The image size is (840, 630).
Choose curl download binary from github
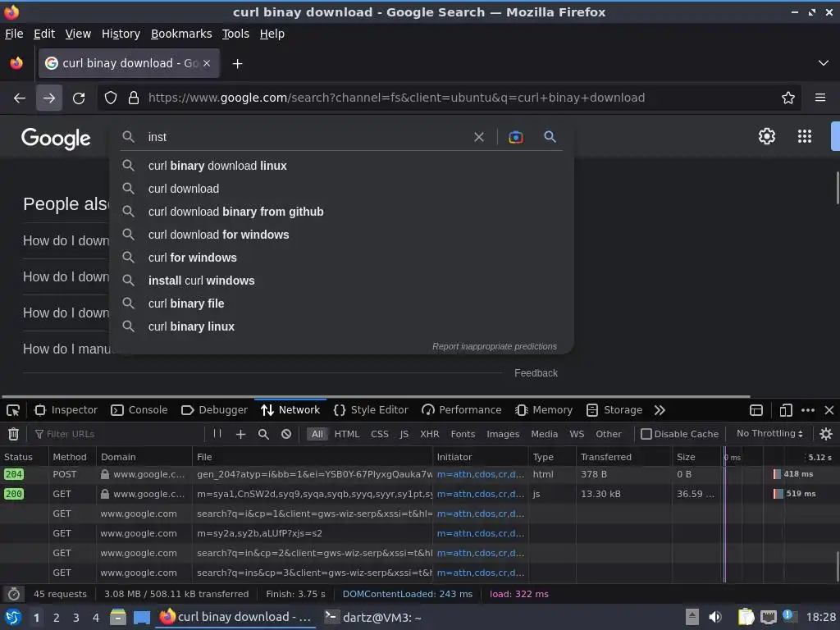pyautogui.click(x=342, y=212)
